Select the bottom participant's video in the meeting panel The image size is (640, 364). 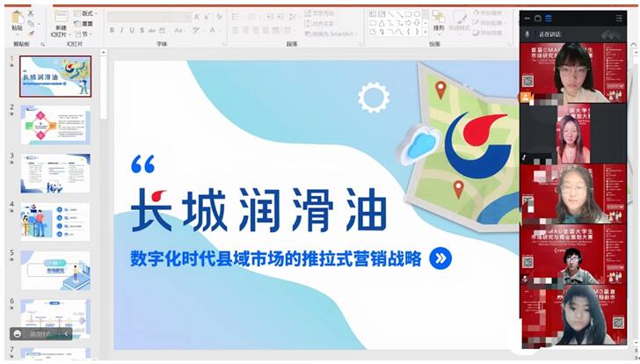573,314
